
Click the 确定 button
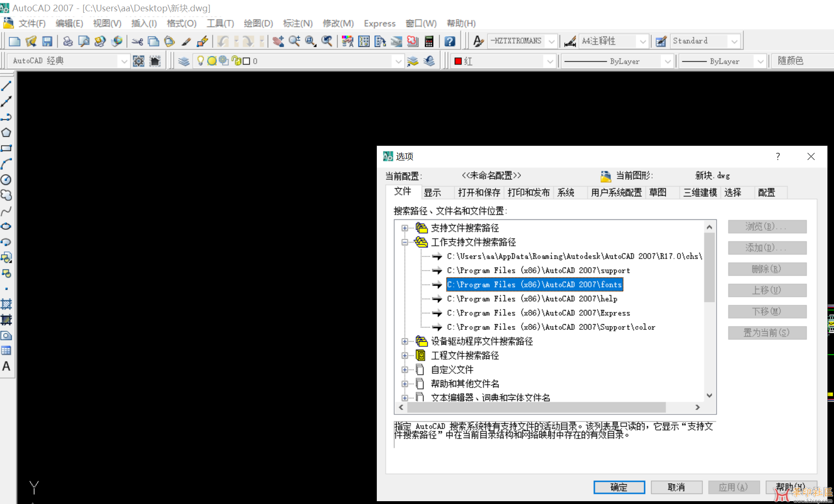coord(619,487)
